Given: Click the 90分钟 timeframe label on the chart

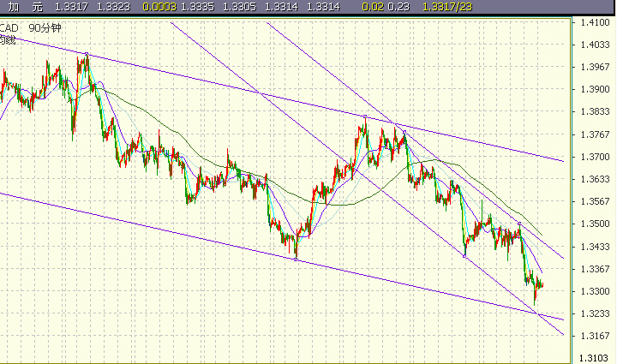Looking at the screenshot, I should coord(45,28).
